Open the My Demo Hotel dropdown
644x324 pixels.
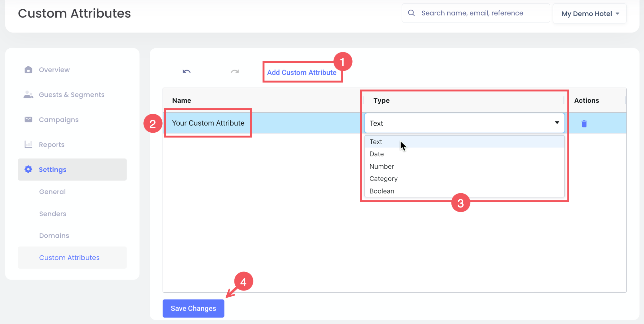tap(590, 14)
